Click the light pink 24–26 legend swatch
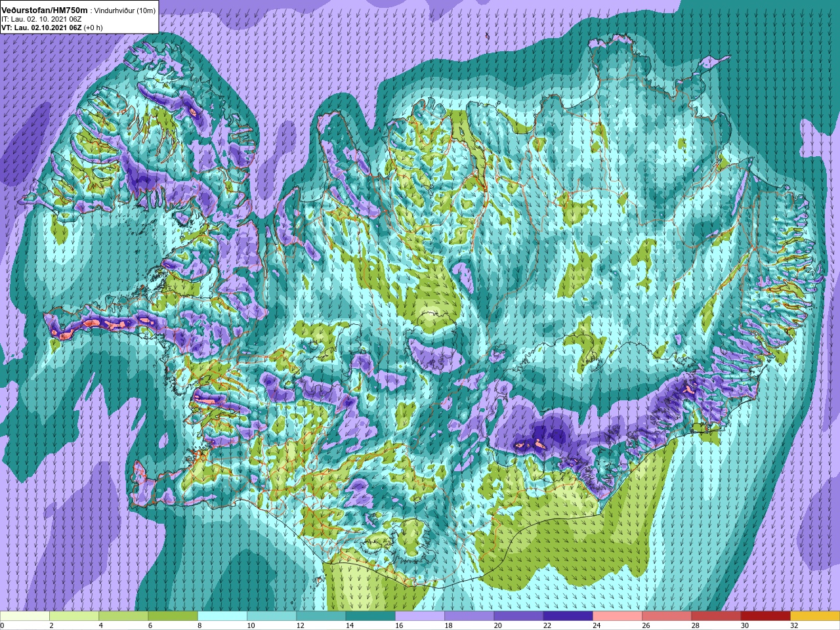Screen dimensions: 840x630 coord(618,616)
